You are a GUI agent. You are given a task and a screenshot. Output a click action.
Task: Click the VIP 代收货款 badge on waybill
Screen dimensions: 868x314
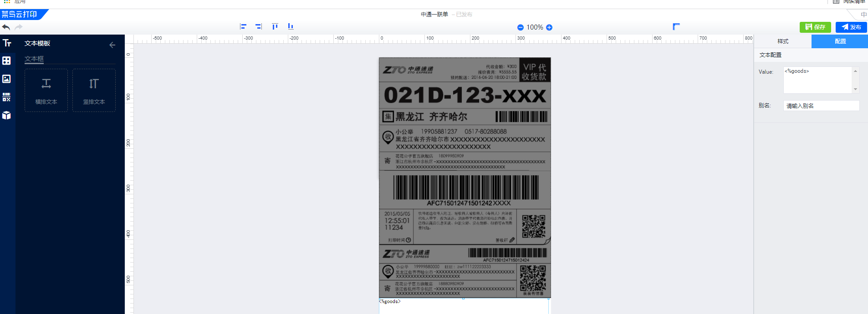pos(535,71)
